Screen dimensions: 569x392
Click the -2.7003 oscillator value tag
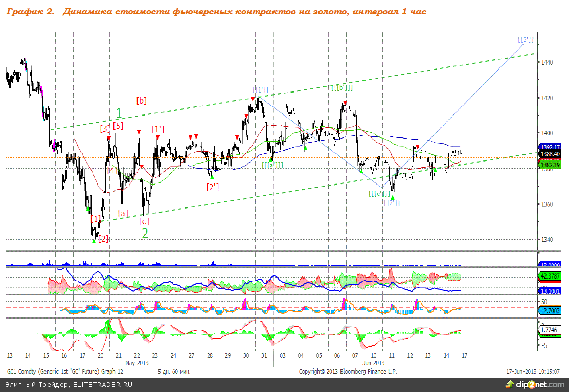pyautogui.click(x=550, y=310)
